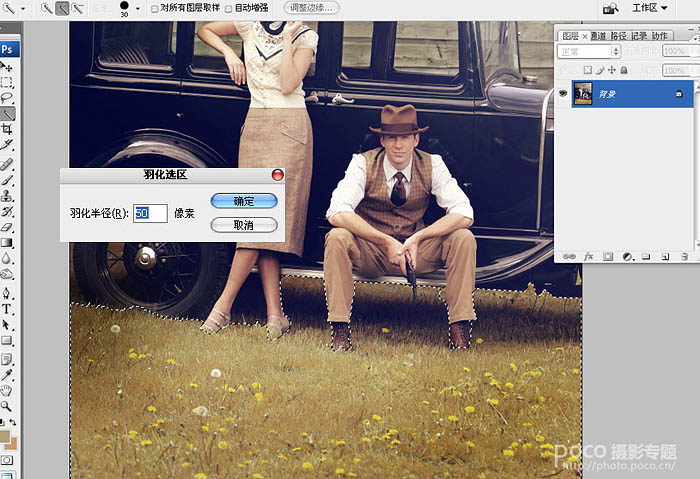Choose the Horizontal Type tool
Viewport: 700px width, 479px height.
[x=6, y=309]
